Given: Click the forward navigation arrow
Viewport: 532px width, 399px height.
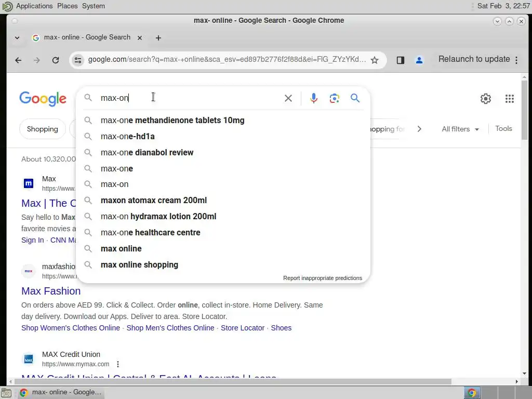Looking at the screenshot, I should click(x=37, y=60).
